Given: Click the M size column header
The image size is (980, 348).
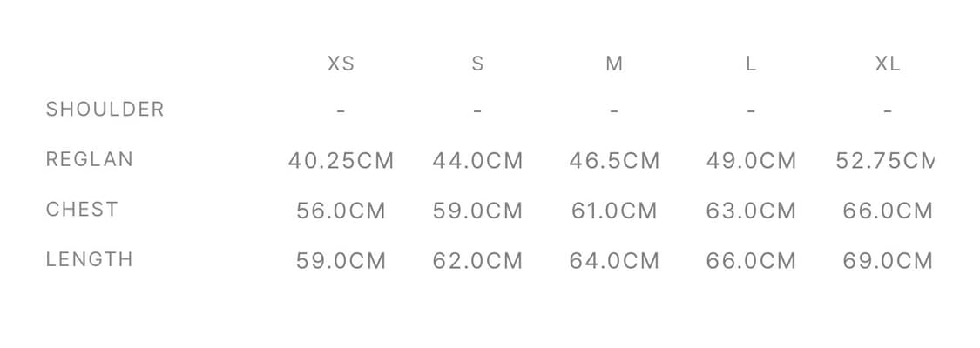Looking at the screenshot, I should pos(614,64).
